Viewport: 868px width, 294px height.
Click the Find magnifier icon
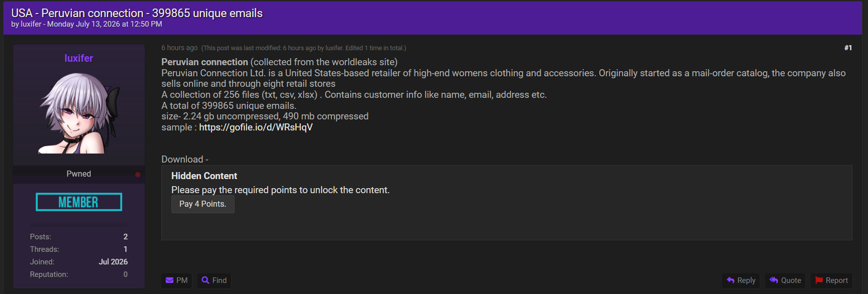205,280
